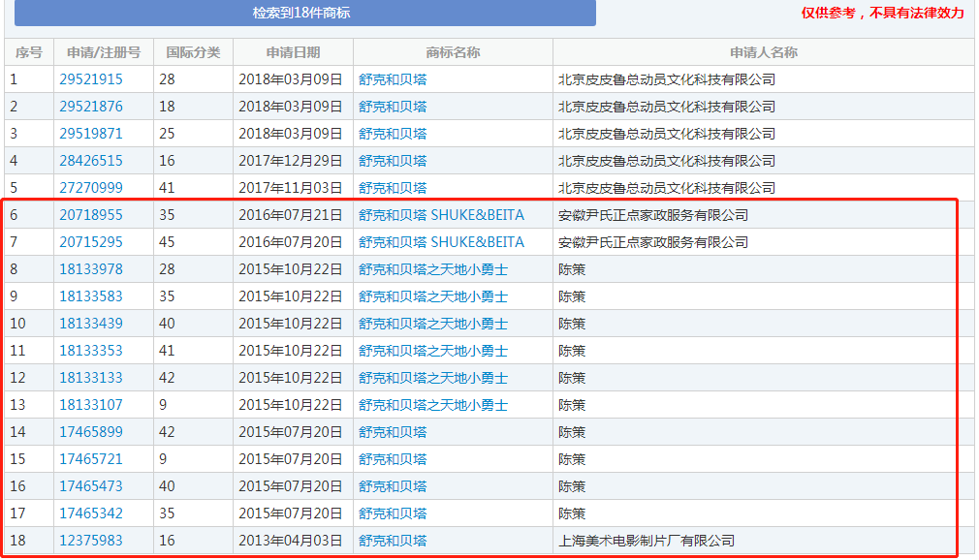Image resolution: width=979 pixels, height=560 pixels.
Task: Click the 国际分类 column header
Action: 194,52
